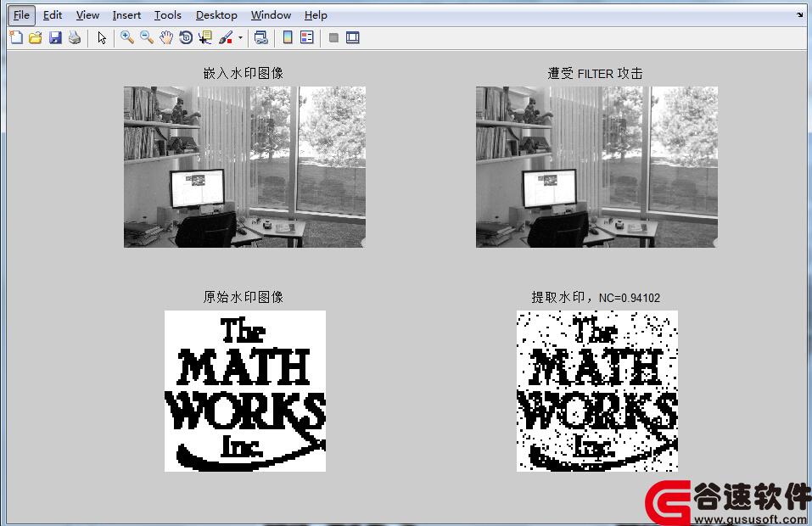Select the filtered office image under FILTER 攻击
This screenshot has height=526, width=812.
click(596, 166)
